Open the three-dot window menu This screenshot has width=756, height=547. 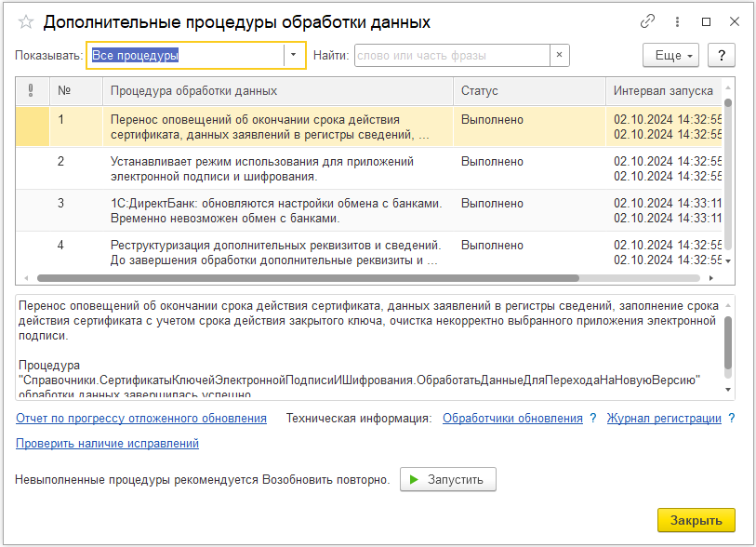(x=677, y=21)
